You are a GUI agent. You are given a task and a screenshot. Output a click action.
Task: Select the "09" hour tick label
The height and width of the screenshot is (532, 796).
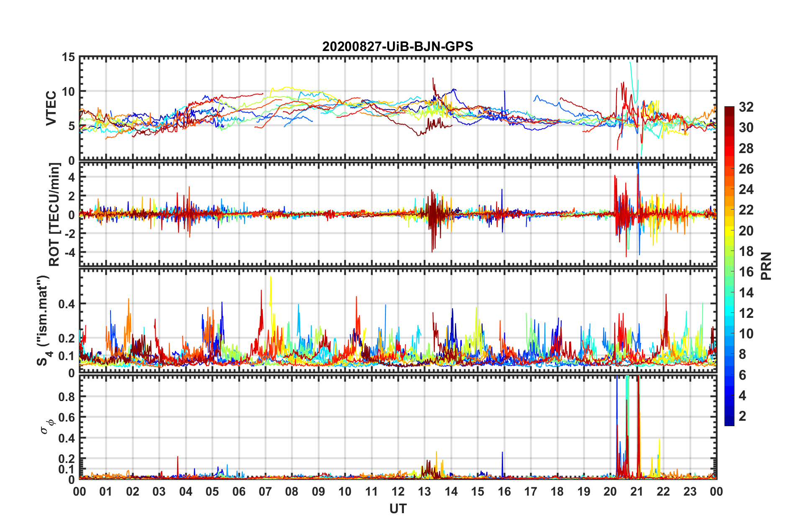(318, 491)
